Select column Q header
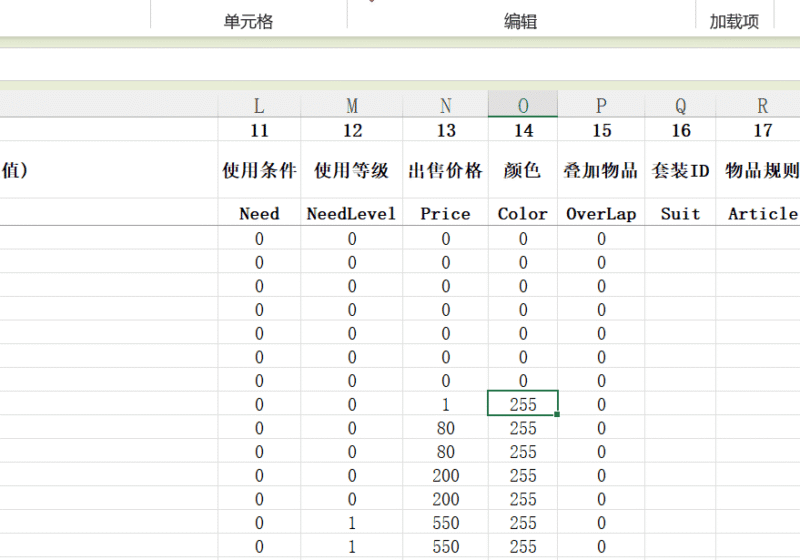 click(x=680, y=105)
